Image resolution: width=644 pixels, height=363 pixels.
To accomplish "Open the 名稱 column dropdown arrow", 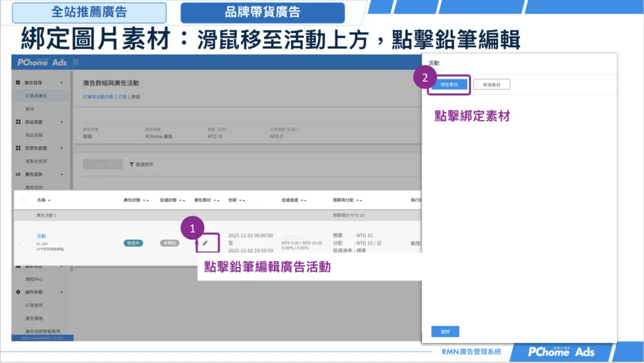I will (49, 201).
